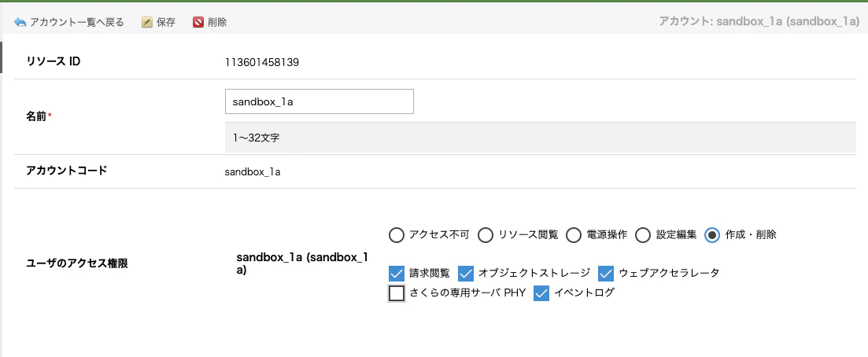Select 電源操作 radio option

pyautogui.click(x=573, y=235)
